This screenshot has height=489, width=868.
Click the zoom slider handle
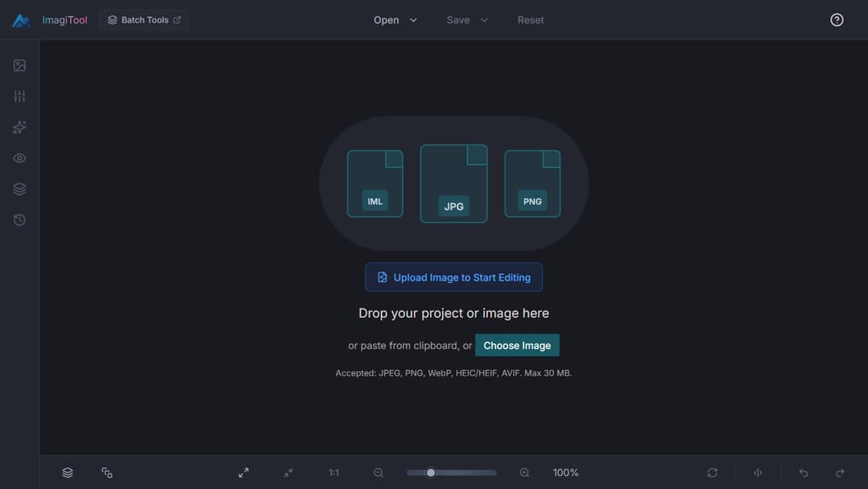coord(431,472)
